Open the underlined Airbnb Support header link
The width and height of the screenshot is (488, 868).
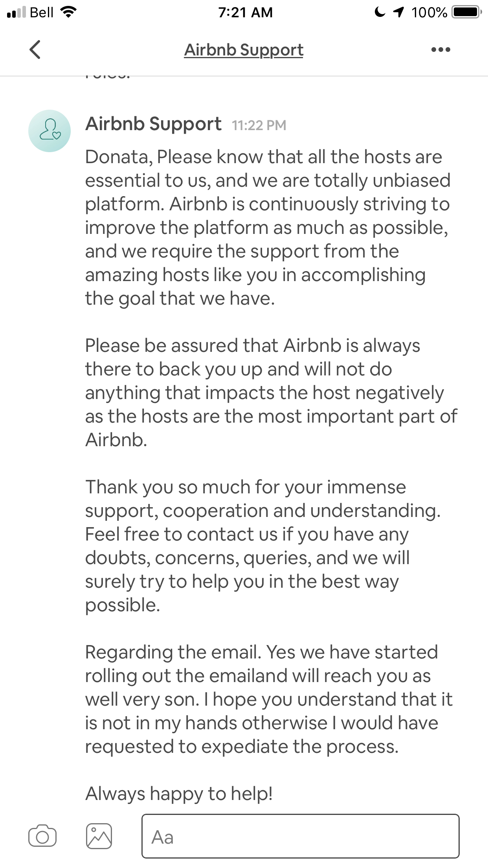coord(244,50)
